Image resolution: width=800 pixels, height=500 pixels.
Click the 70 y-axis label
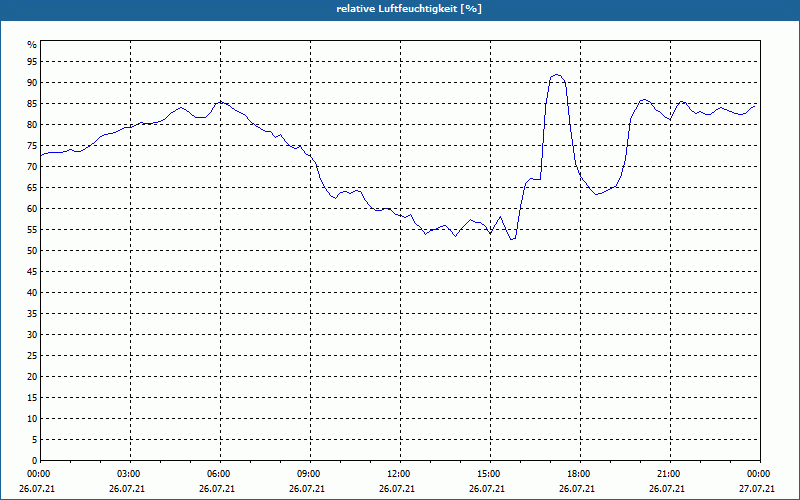32,166
